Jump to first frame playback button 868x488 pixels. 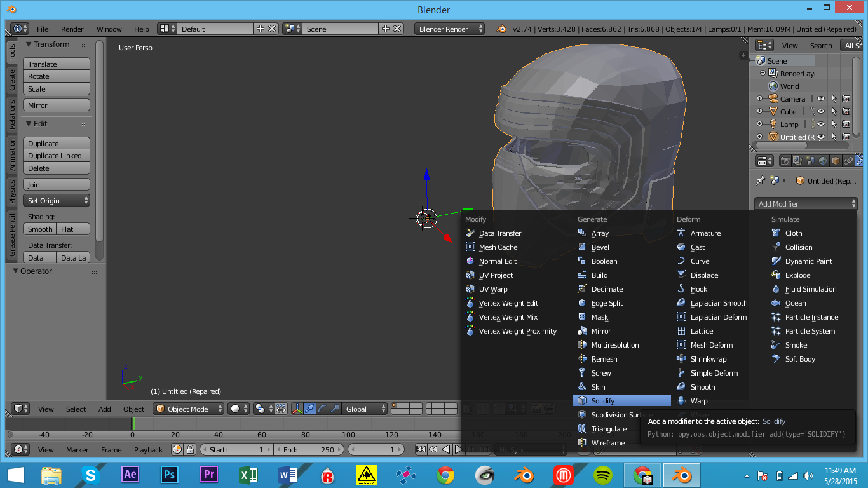tap(421, 450)
